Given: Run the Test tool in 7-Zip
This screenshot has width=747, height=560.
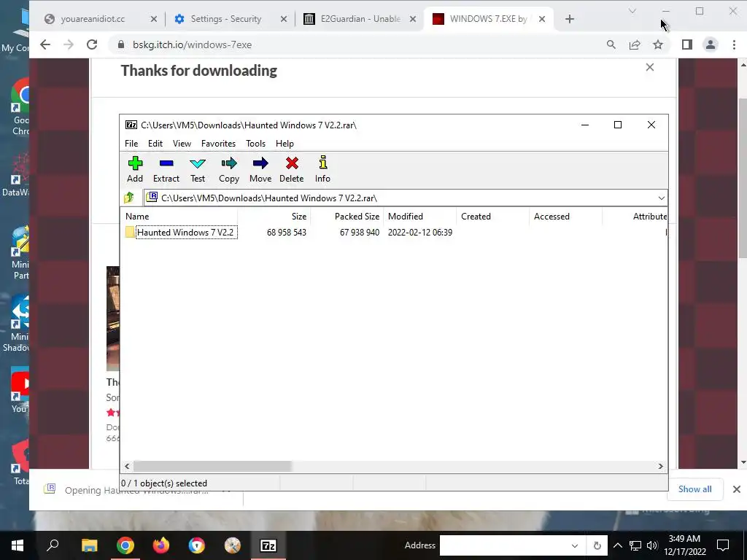Looking at the screenshot, I should [x=197, y=169].
